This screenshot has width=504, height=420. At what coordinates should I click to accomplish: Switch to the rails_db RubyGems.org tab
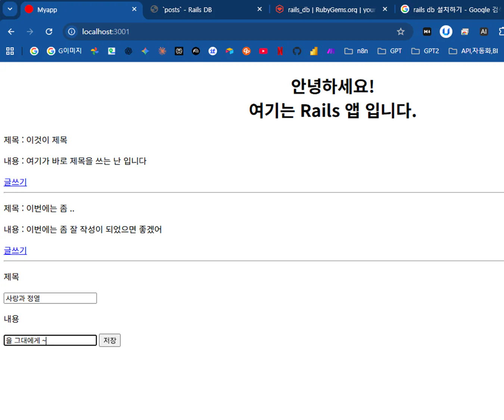point(329,9)
